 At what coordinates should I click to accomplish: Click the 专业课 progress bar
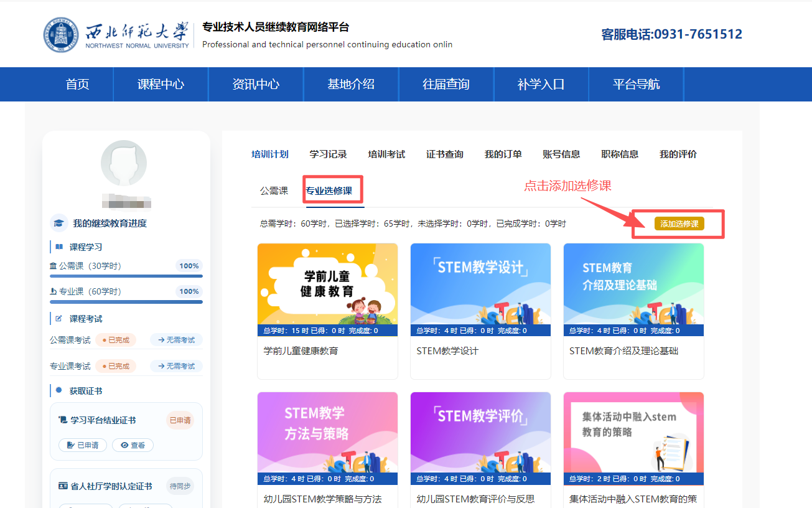coord(126,302)
